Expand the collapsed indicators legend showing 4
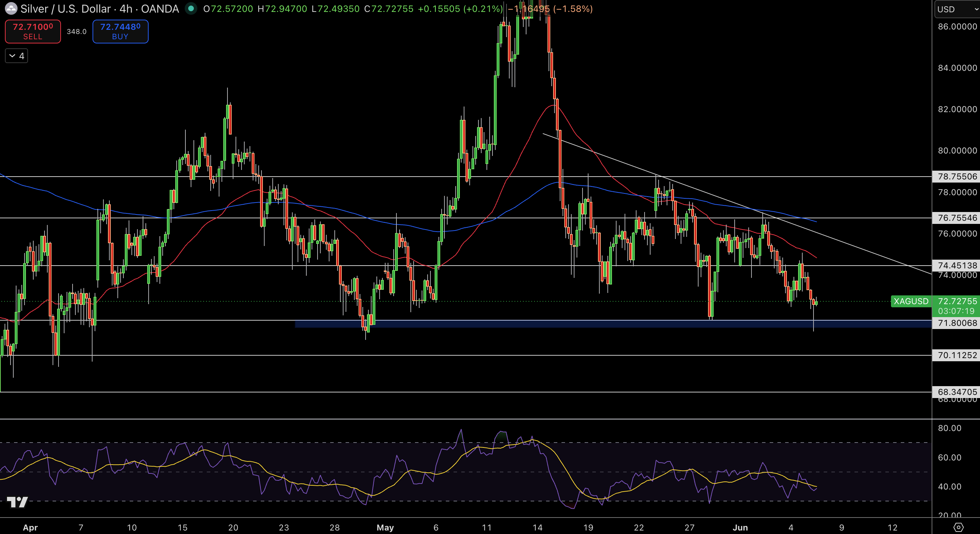The height and width of the screenshot is (534, 980). pyautogui.click(x=16, y=56)
